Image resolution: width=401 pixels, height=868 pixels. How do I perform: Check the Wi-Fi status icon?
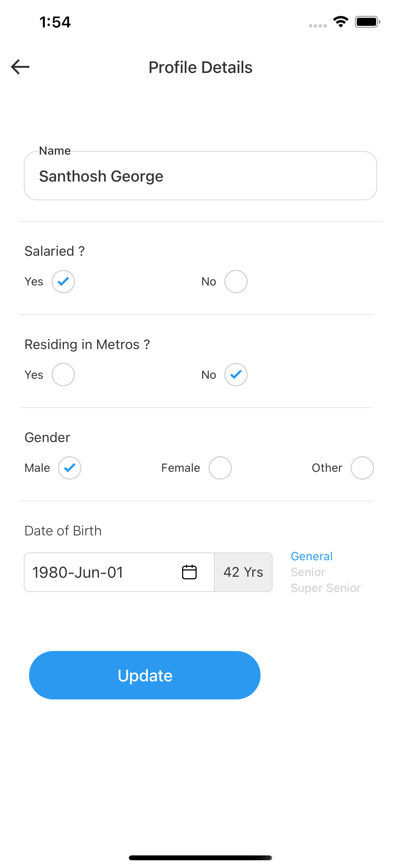click(x=341, y=22)
